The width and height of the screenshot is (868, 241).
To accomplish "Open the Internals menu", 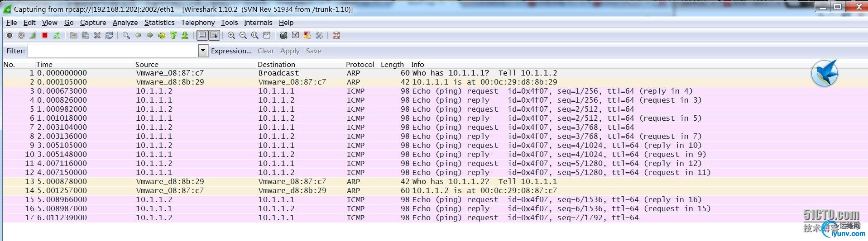I will (258, 23).
